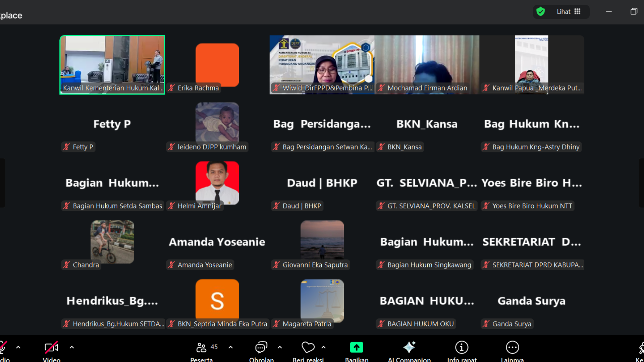The width and height of the screenshot is (644, 362).
Task: Select Kanwil Kementerian Hukum video tile
Action: click(x=112, y=64)
